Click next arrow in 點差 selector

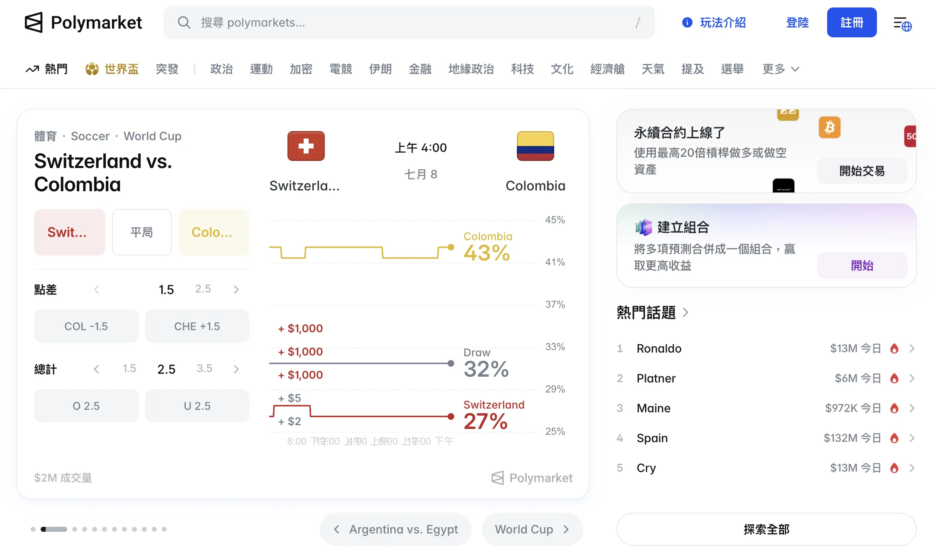click(x=236, y=290)
